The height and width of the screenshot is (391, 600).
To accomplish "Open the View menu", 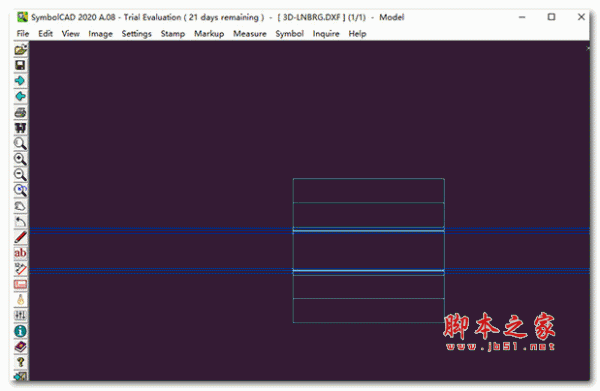I will (x=70, y=34).
